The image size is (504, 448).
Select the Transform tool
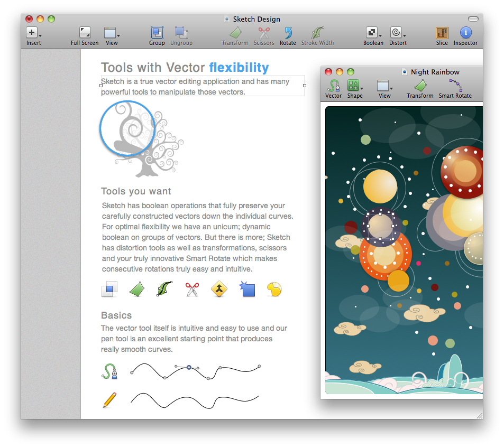[235, 33]
